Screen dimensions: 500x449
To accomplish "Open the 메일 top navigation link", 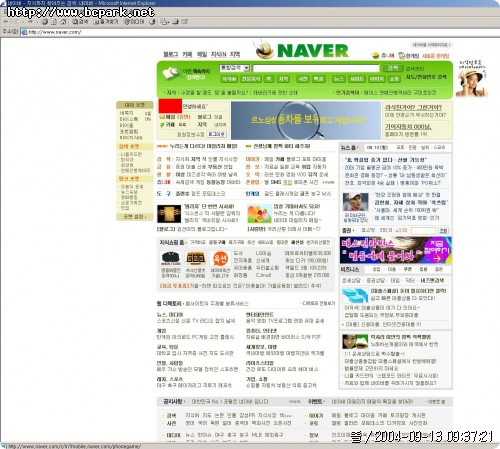I will click(202, 54).
